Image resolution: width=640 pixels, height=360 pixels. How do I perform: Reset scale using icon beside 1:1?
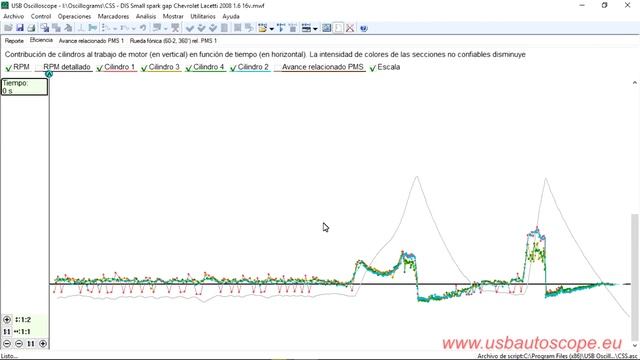(7, 331)
